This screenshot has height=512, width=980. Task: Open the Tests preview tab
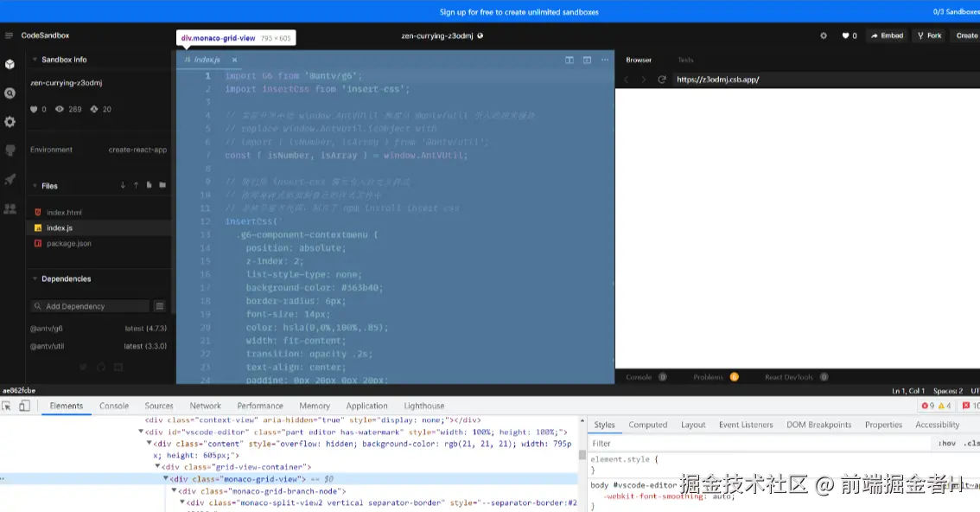685,60
